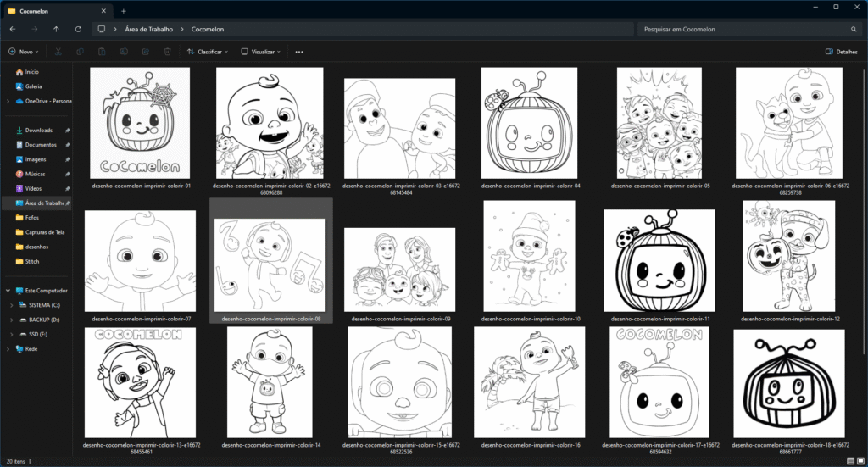868x467 pixels.
Task: Open the Galeria item in the sidebar
Action: (33, 86)
